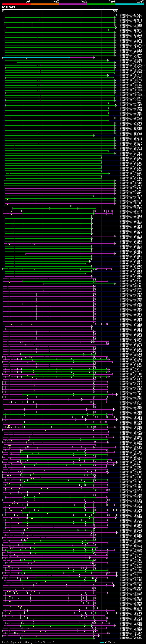Click hit label UniRef100_B9S8L2

[x=131, y=63]
